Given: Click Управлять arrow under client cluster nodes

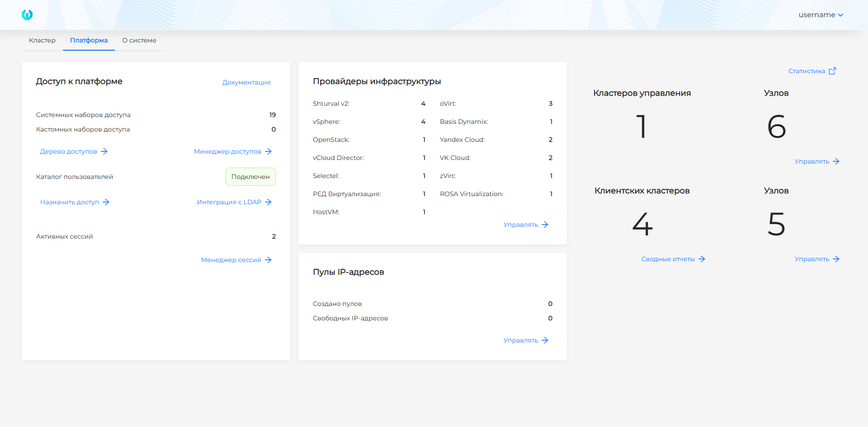Looking at the screenshot, I should [x=836, y=259].
